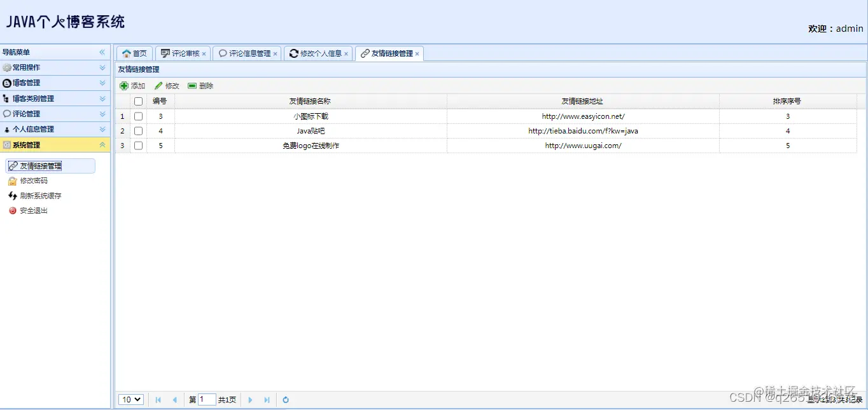Click gear icon beside 常用操作
Viewport: 868px width, 410px height.
click(7, 67)
